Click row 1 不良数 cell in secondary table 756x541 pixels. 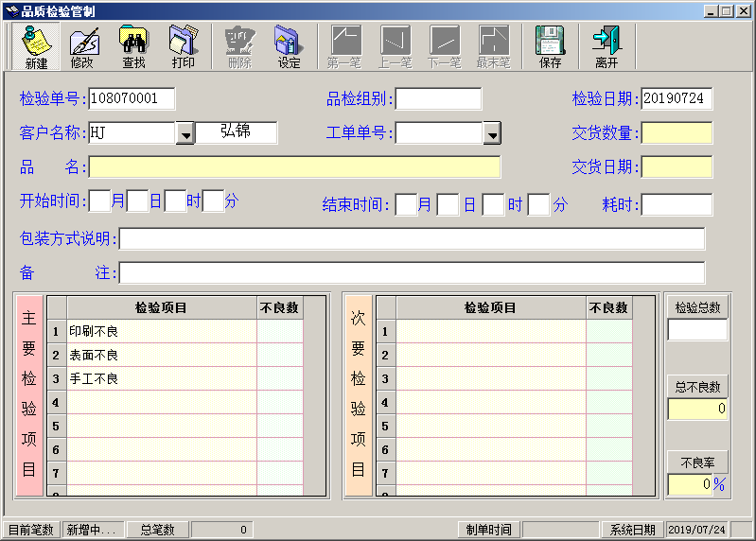(x=609, y=331)
